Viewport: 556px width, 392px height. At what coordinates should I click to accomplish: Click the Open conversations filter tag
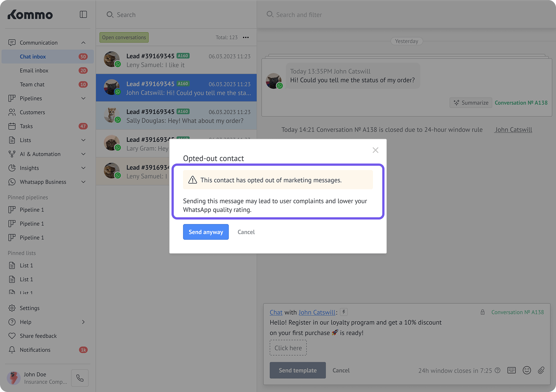(x=124, y=38)
